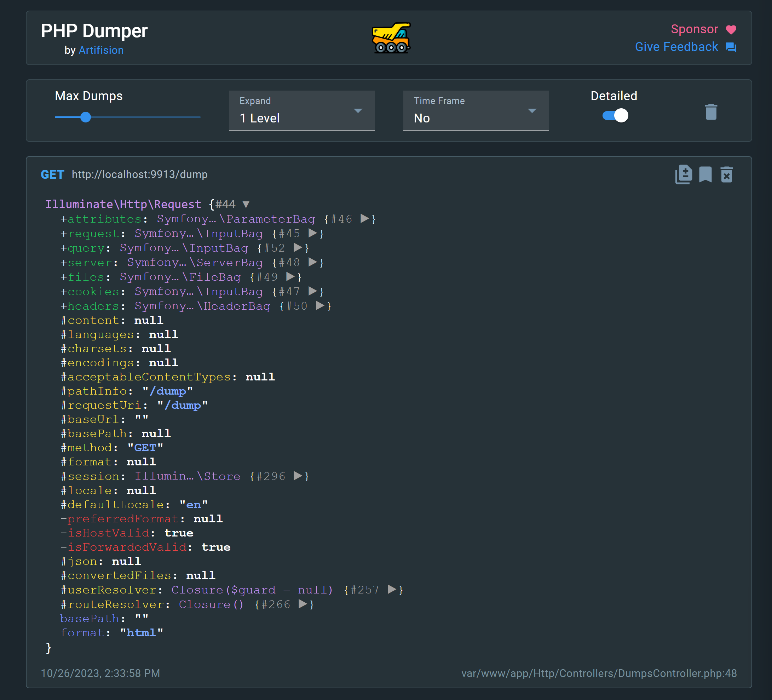
Task: Click the Sponsor heart icon
Action: [731, 29]
